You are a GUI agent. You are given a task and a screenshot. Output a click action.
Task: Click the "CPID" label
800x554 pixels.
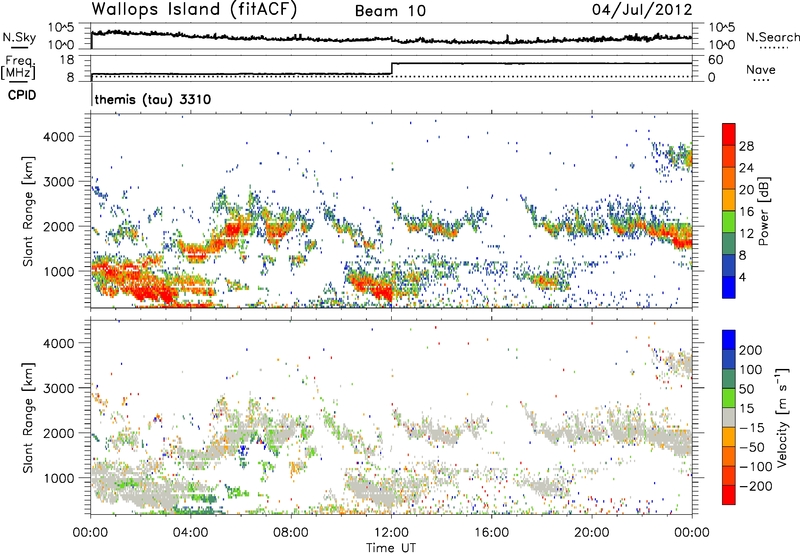click(x=22, y=95)
